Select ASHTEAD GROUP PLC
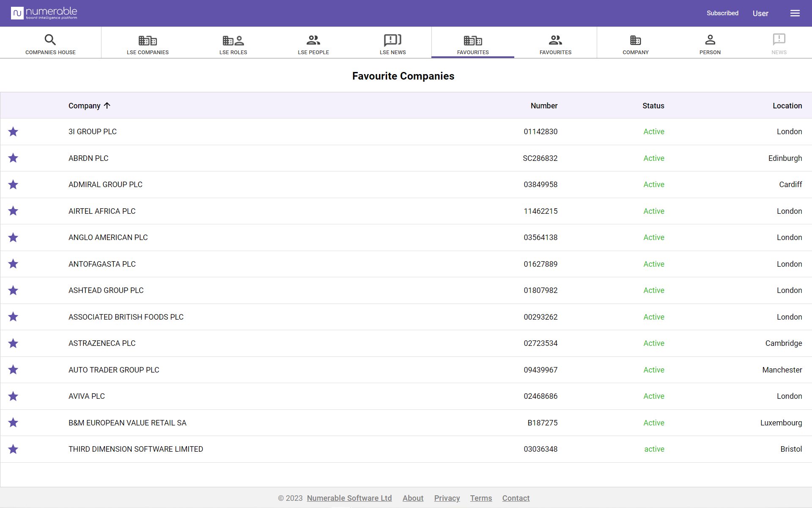The width and height of the screenshot is (812, 508). point(106,290)
